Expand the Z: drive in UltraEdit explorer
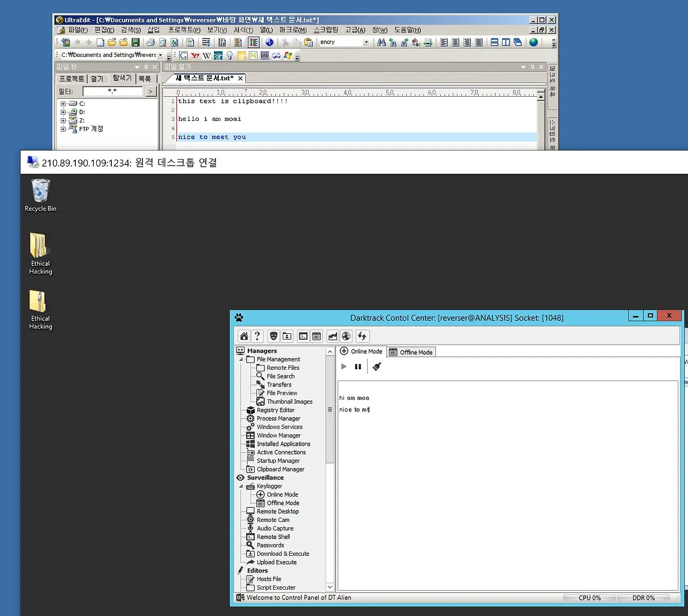Image resolution: width=688 pixels, height=616 pixels. 63,121
